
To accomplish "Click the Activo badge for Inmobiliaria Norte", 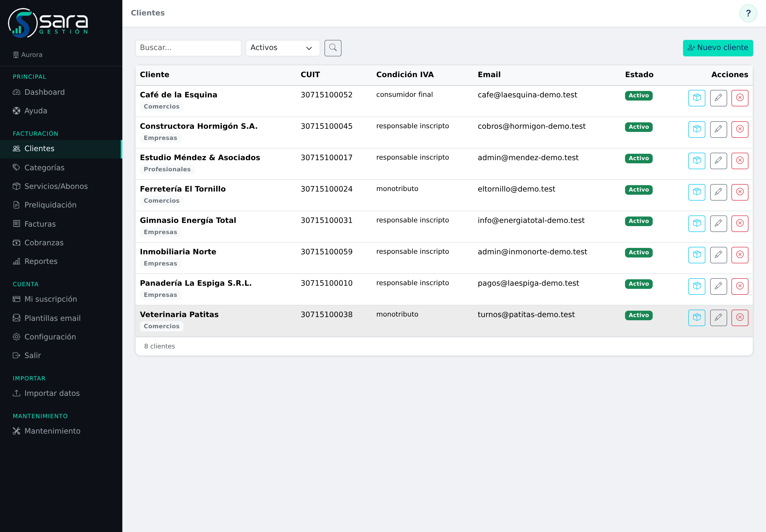I will [638, 252].
